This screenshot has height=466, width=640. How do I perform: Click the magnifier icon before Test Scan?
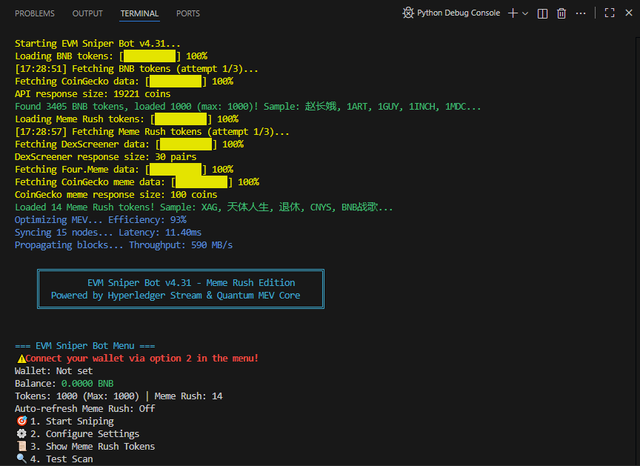coord(22,458)
